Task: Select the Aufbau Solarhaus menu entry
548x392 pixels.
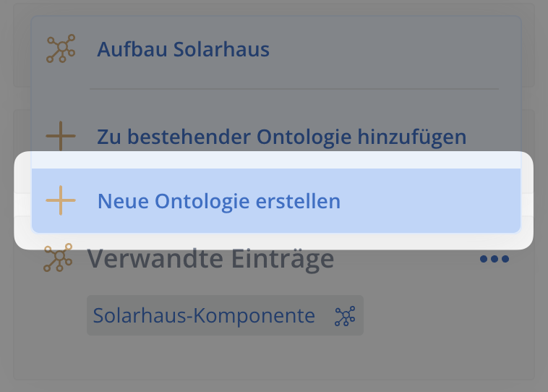Action: tap(276, 49)
